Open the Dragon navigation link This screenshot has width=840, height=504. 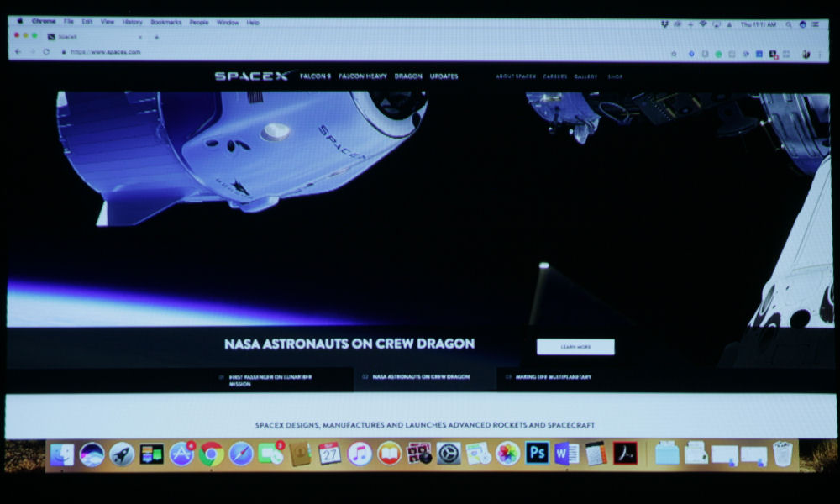408,76
